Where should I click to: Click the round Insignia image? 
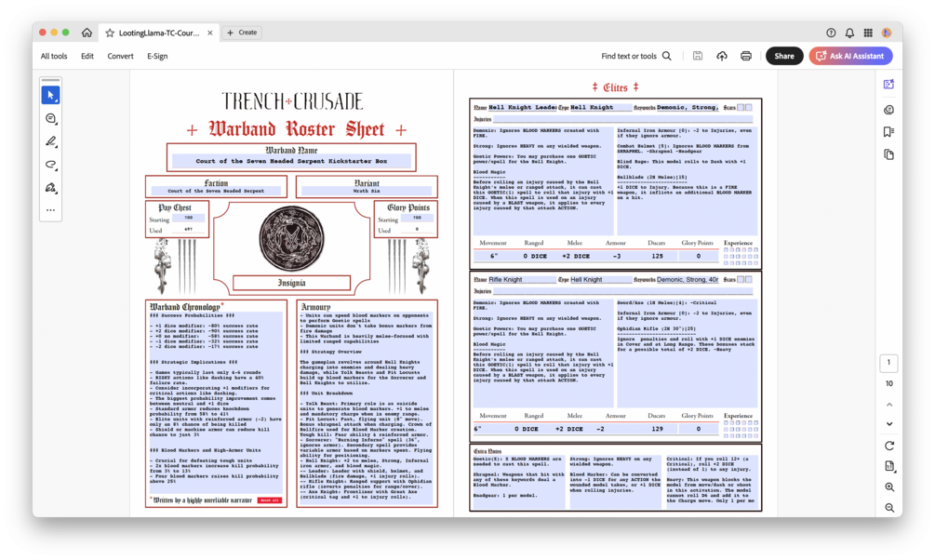291,238
